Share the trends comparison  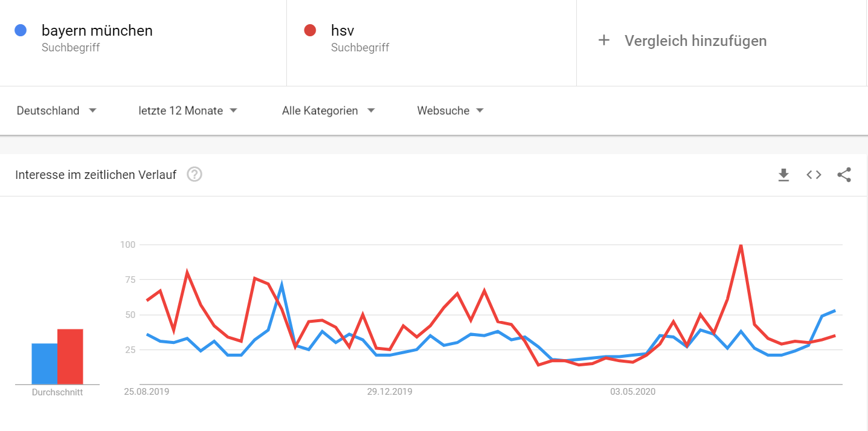(844, 175)
